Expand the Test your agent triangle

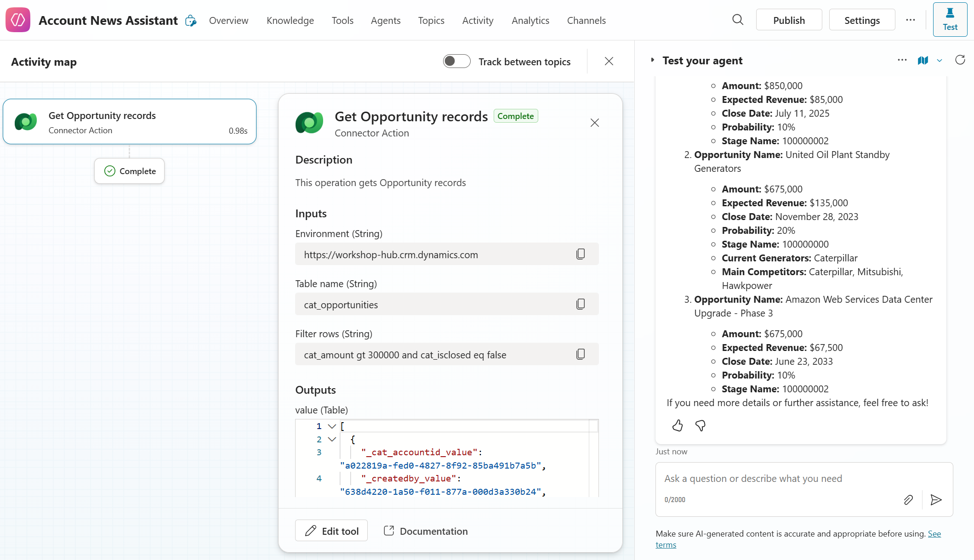652,60
